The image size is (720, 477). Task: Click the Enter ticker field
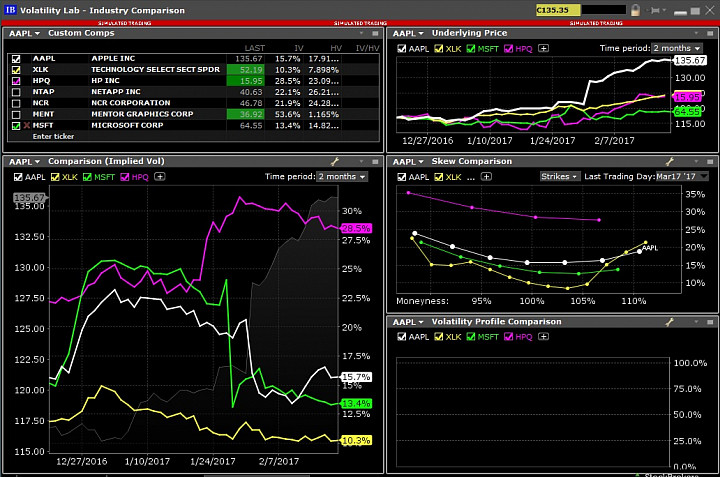[53, 136]
